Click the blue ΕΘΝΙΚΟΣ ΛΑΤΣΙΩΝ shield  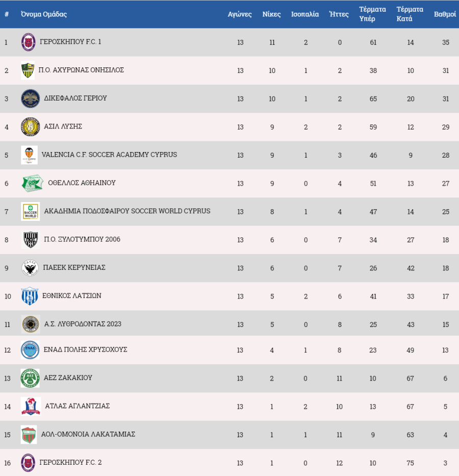point(30,296)
